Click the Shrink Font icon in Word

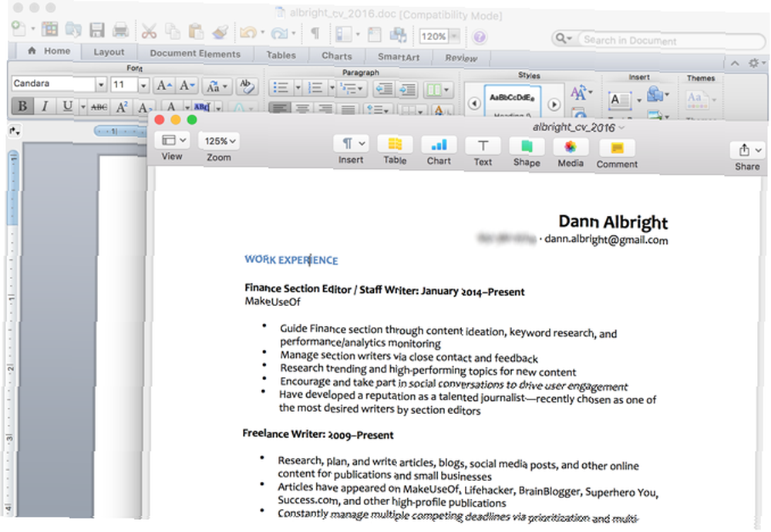point(187,86)
